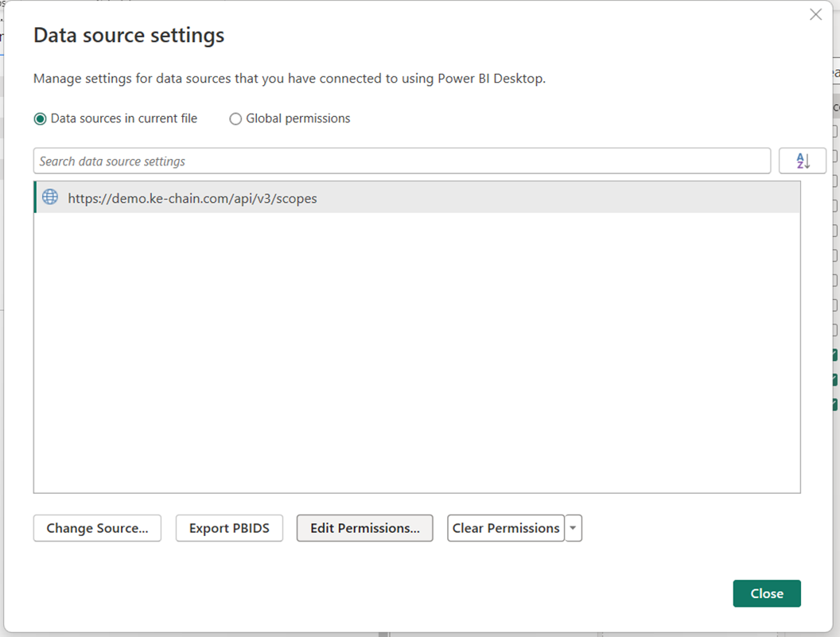This screenshot has width=840, height=637.
Task: Click the gray column header behind the dialog
Action: point(834,107)
